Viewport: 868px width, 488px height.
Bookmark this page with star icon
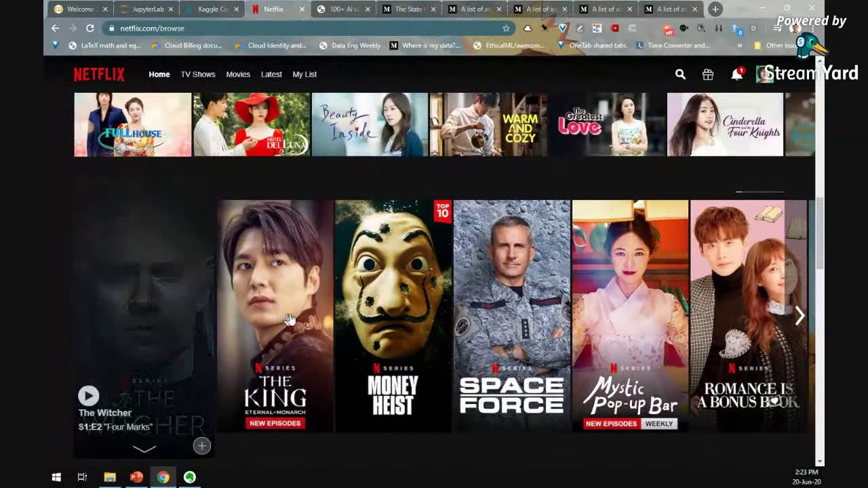coord(506,28)
